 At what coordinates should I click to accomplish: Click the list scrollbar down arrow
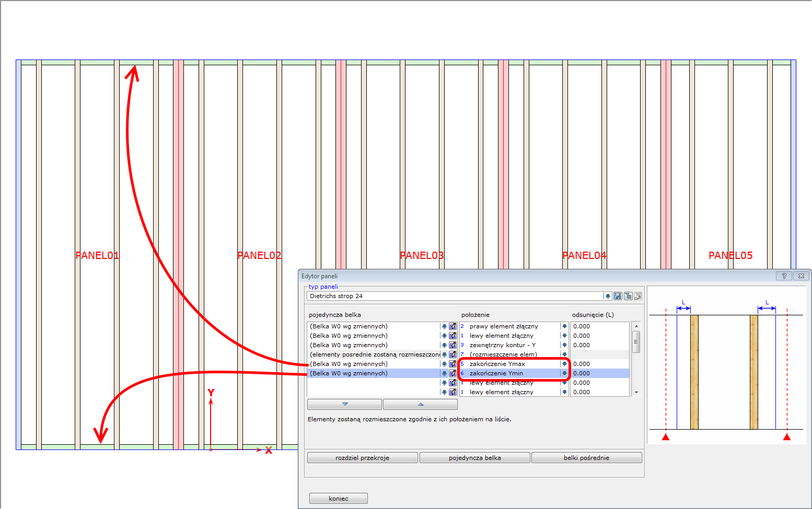(636, 392)
